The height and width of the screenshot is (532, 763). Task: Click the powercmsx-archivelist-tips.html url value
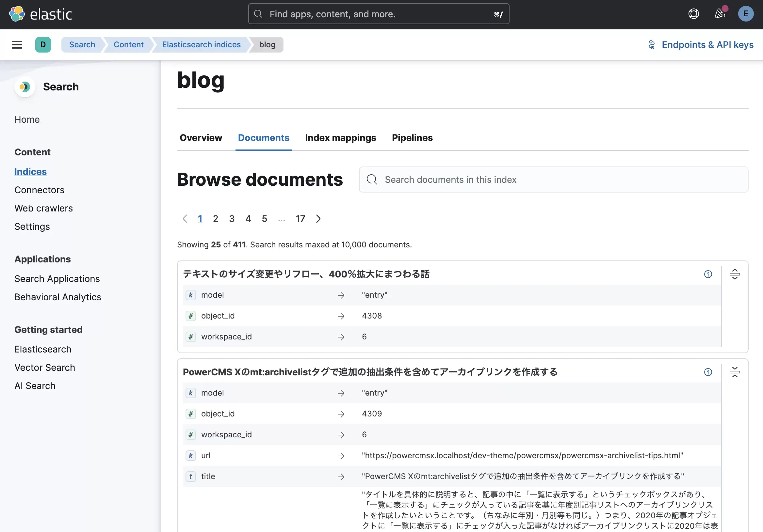point(522,456)
